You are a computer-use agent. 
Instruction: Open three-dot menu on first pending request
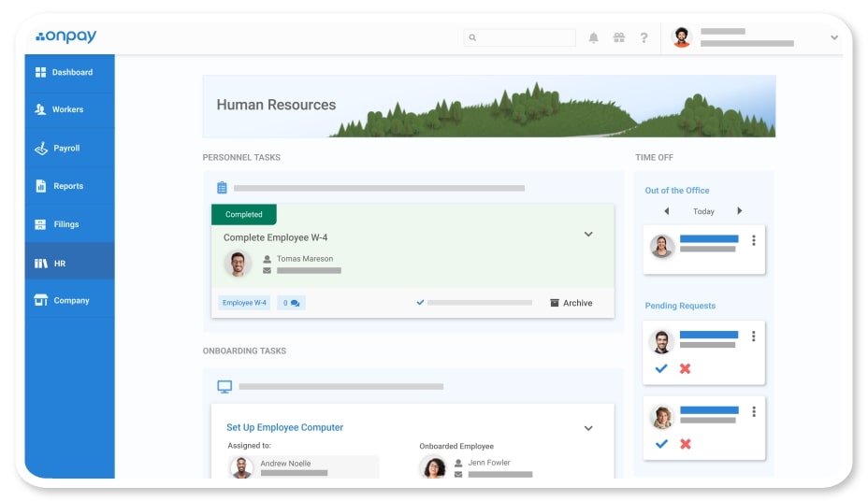(x=754, y=336)
